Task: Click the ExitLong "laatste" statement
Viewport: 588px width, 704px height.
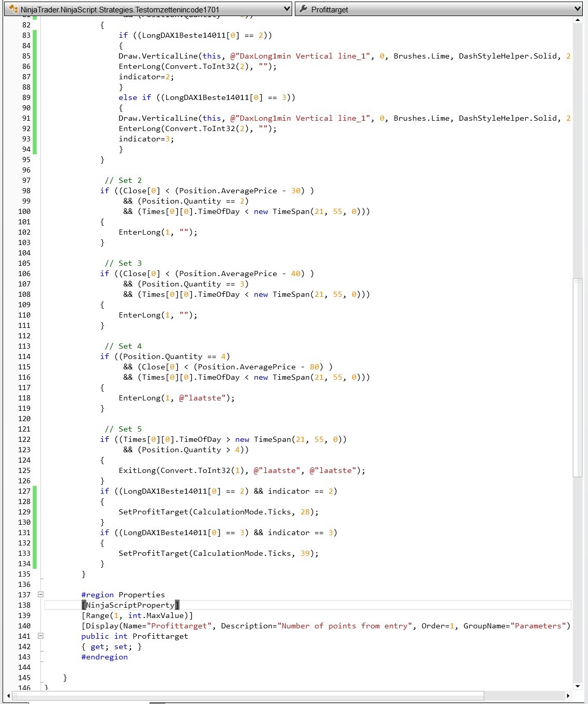Action: 242,470
